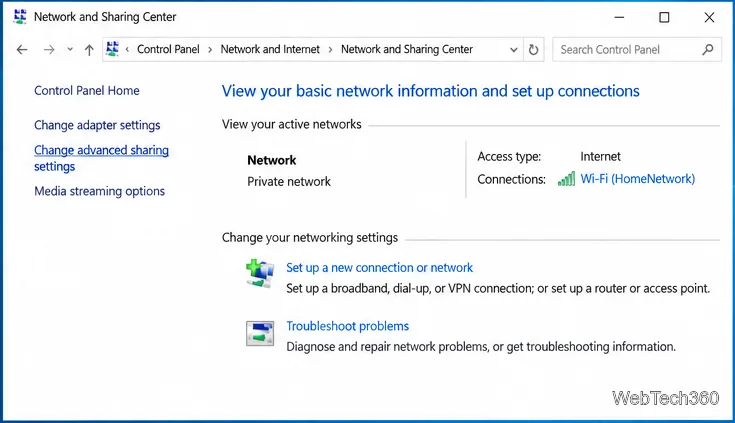Open the recent locations dropdown arrow
The image size is (735, 423).
(70, 49)
